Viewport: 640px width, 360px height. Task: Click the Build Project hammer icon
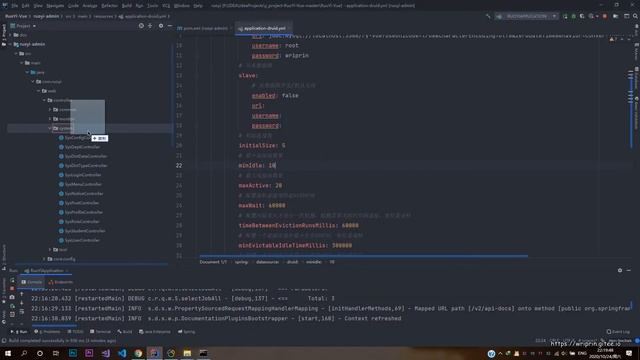(x=488, y=16)
